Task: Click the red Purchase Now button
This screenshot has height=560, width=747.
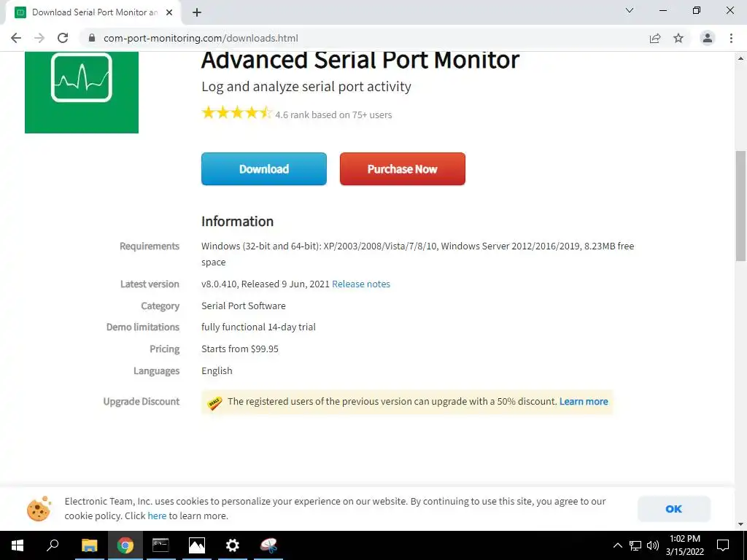Action: click(x=402, y=169)
